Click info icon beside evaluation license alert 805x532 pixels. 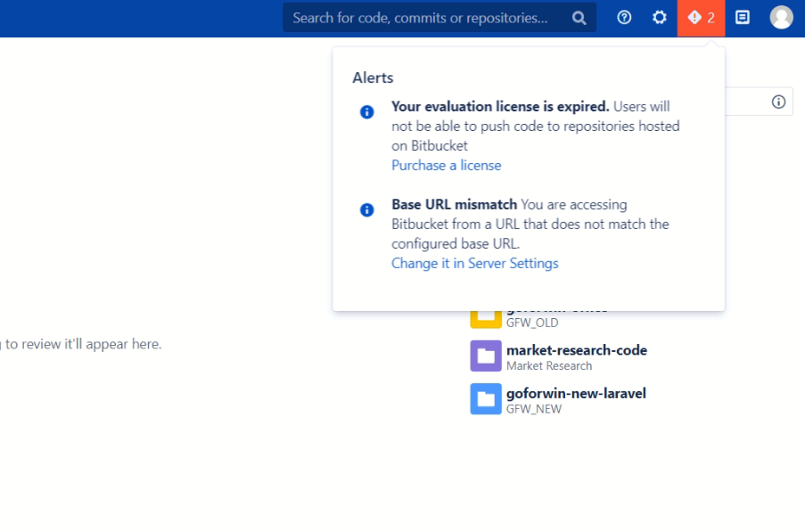(x=366, y=112)
